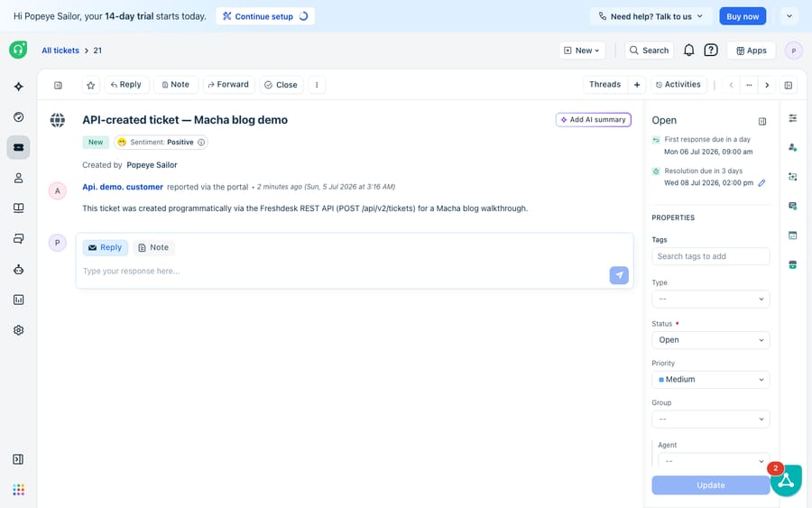The width and height of the screenshot is (812, 508).
Task: Toggle the left ticket list panel icon
Action: [58, 85]
